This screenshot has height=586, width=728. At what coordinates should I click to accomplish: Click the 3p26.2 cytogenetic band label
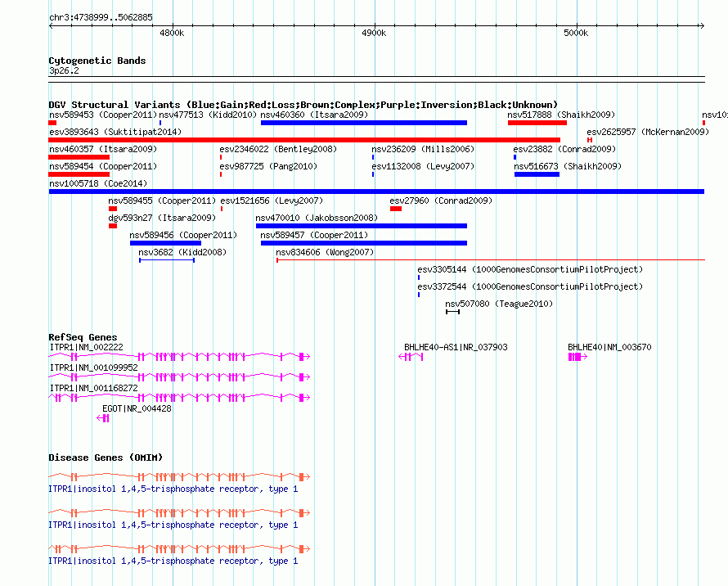click(x=64, y=70)
